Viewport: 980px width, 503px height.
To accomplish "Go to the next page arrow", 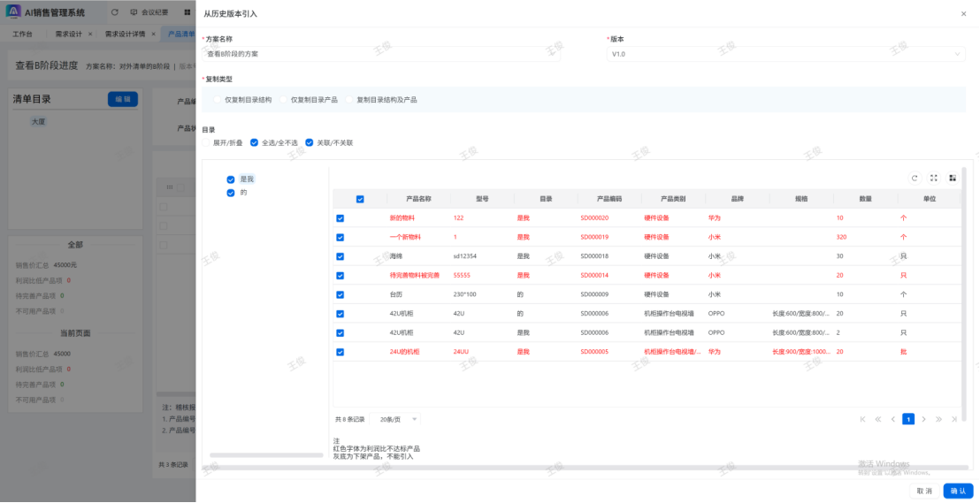I will [923, 419].
